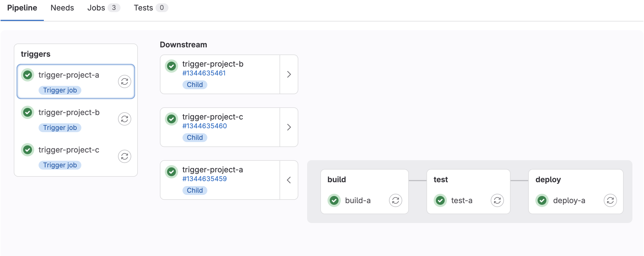Switch to the Needs tab
This screenshot has height=256, width=644.
pyautogui.click(x=62, y=8)
